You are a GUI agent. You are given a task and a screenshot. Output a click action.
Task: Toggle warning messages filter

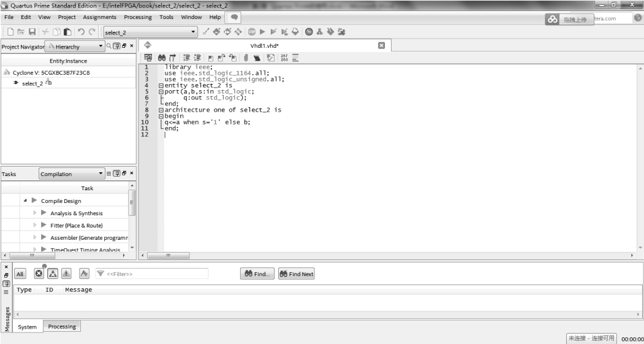coord(66,273)
